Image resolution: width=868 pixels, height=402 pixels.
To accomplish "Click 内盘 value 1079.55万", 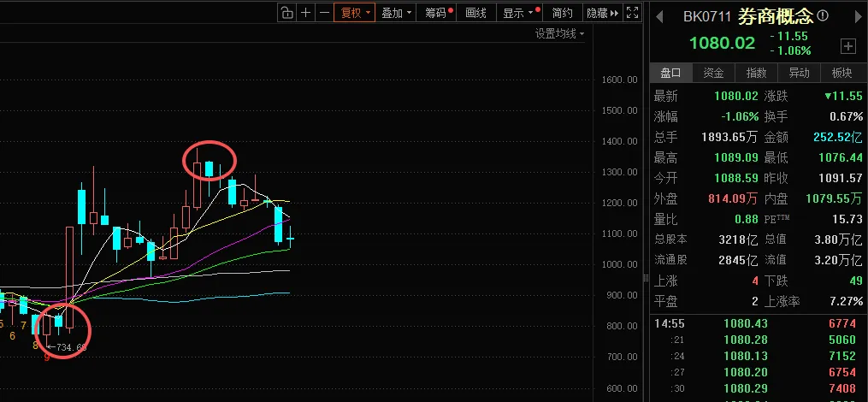I will click(835, 198).
